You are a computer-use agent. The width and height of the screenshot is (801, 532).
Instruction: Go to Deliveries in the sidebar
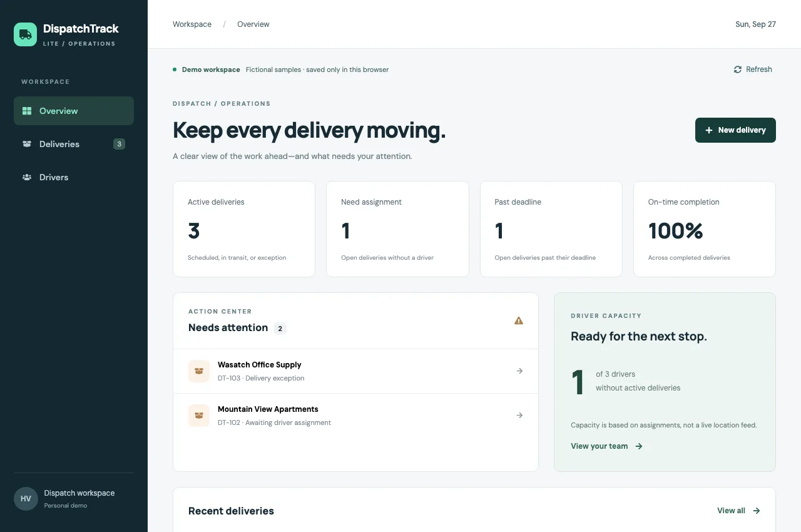tap(74, 144)
